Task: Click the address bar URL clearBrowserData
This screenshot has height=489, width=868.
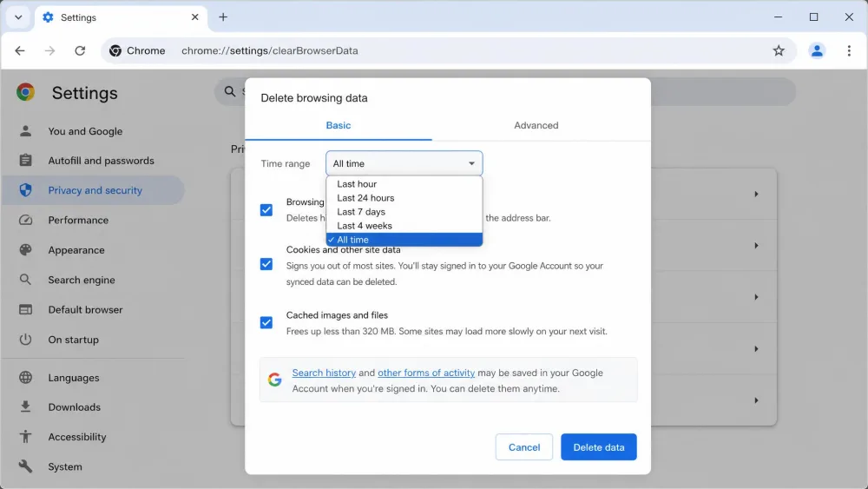Action: [270, 51]
